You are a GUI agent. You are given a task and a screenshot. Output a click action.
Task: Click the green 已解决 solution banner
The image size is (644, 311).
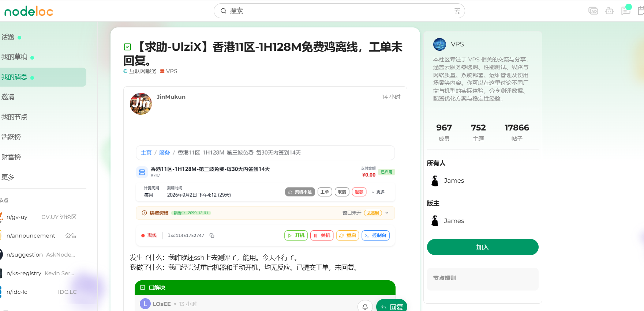coord(265,288)
